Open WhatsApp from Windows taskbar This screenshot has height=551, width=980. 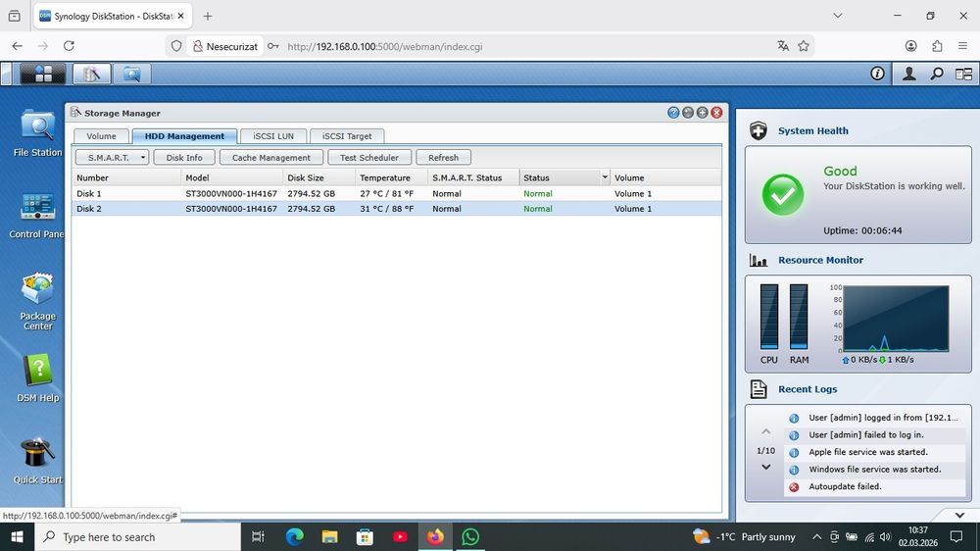pyautogui.click(x=470, y=536)
